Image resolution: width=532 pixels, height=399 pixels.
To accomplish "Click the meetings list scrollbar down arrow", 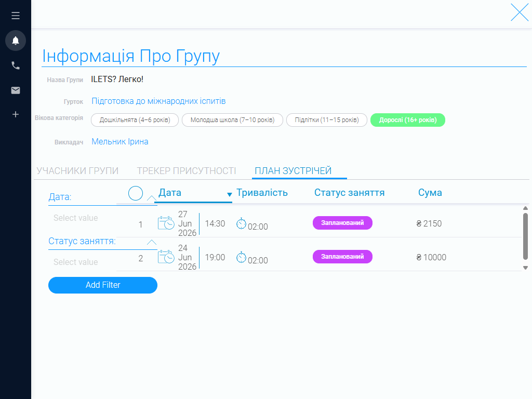I will click(x=526, y=268).
